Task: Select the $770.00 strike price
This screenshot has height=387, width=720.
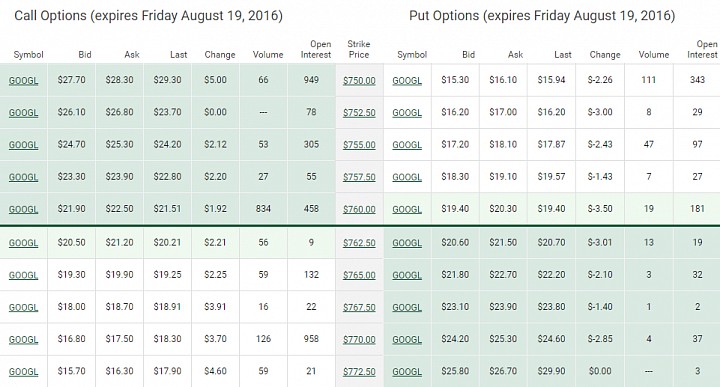Action: pyautogui.click(x=359, y=339)
